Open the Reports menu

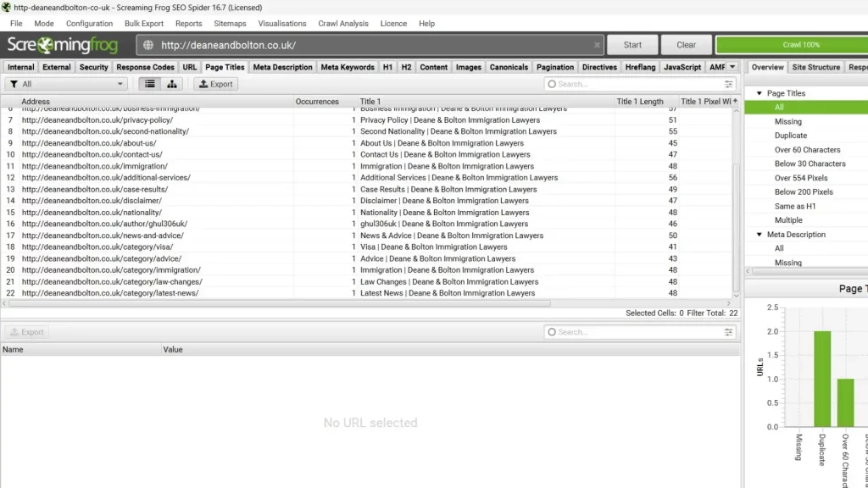coord(188,23)
